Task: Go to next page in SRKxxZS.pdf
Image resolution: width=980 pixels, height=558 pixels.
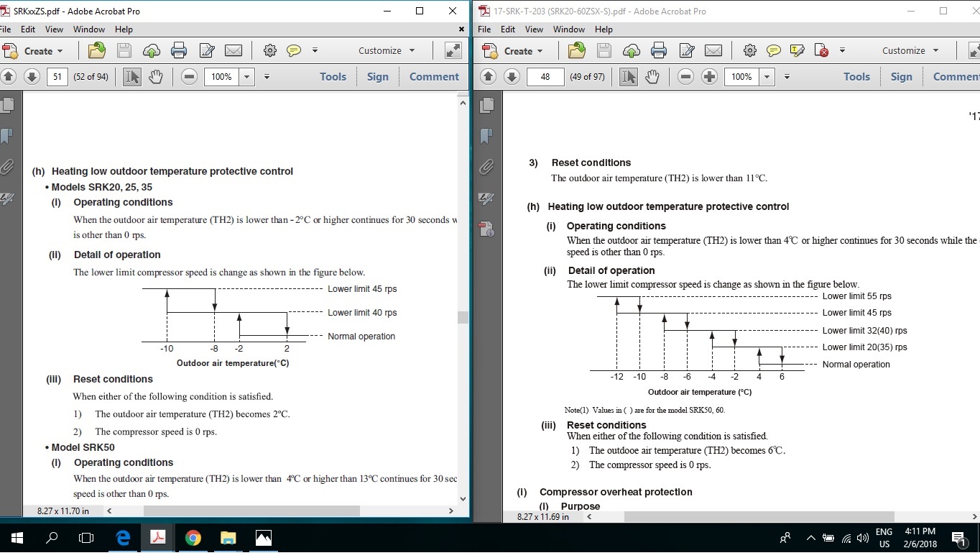Action: 32,76
